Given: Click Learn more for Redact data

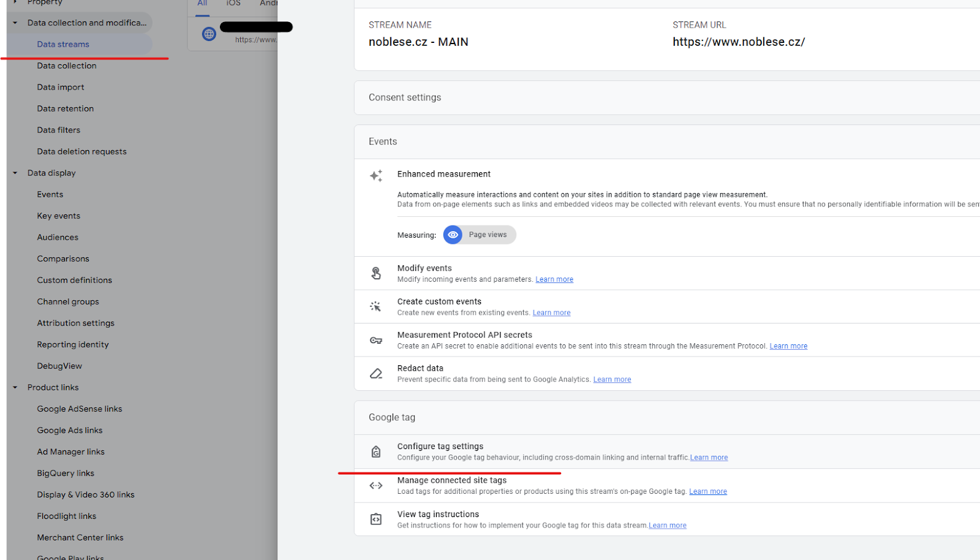Looking at the screenshot, I should 612,379.
